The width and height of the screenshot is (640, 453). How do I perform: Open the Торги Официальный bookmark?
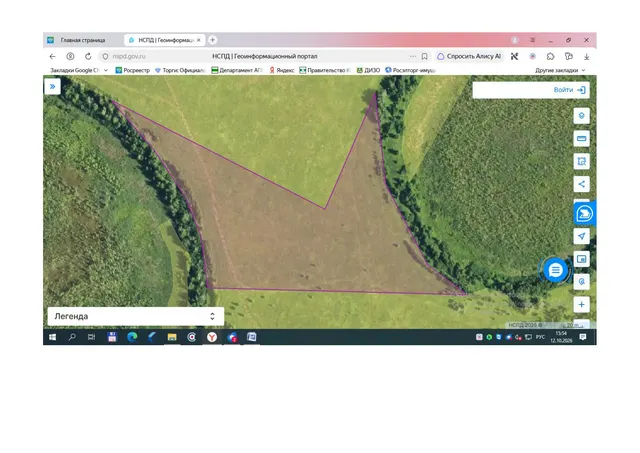click(180, 70)
